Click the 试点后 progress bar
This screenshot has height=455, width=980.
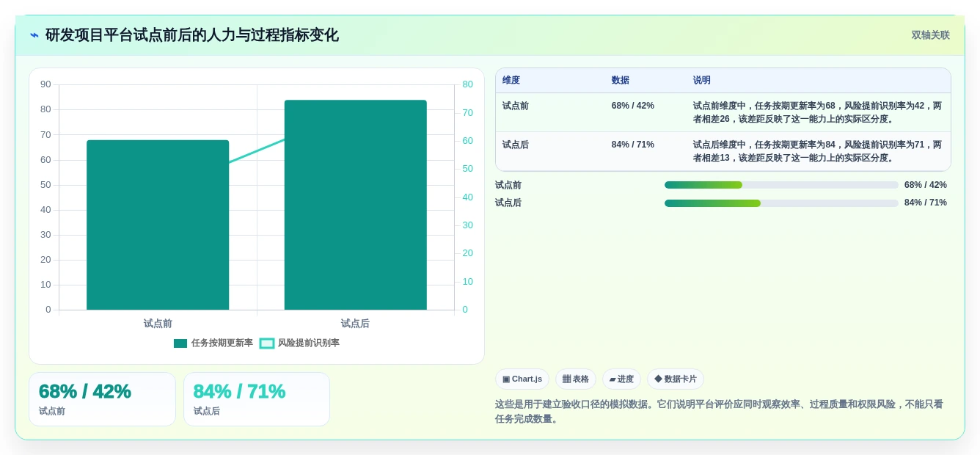(x=781, y=203)
